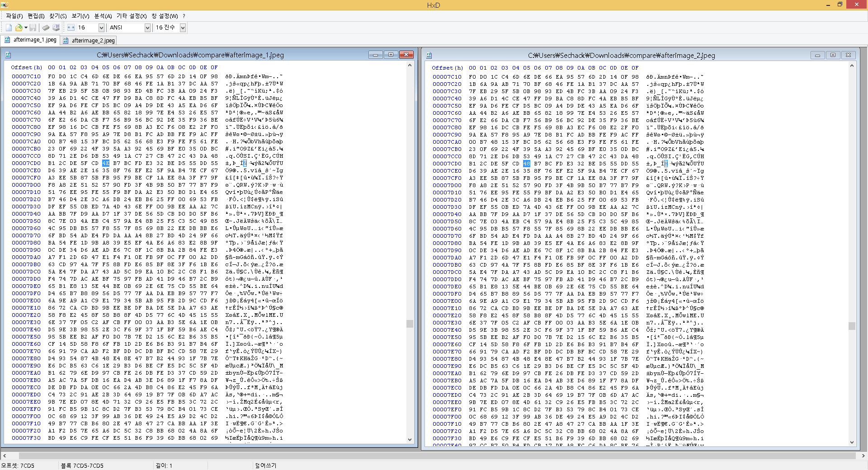
Task: Click the bytes-per-row width icon
Action: click(71, 28)
